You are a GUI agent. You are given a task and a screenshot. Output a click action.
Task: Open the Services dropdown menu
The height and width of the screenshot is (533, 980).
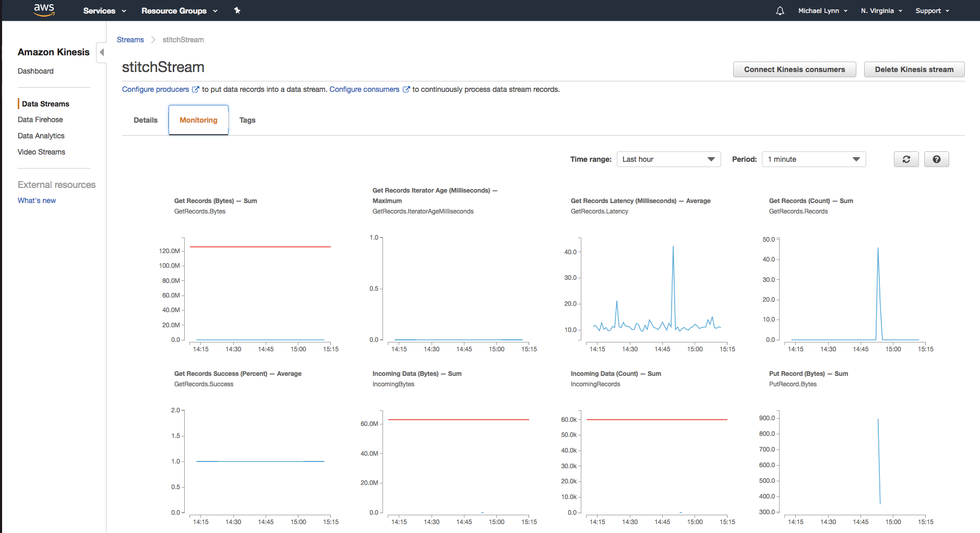[104, 10]
